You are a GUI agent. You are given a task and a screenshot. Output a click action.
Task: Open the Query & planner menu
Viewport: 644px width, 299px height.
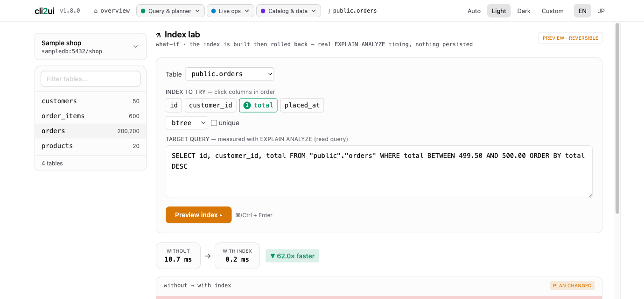click(x=170, y=11)
